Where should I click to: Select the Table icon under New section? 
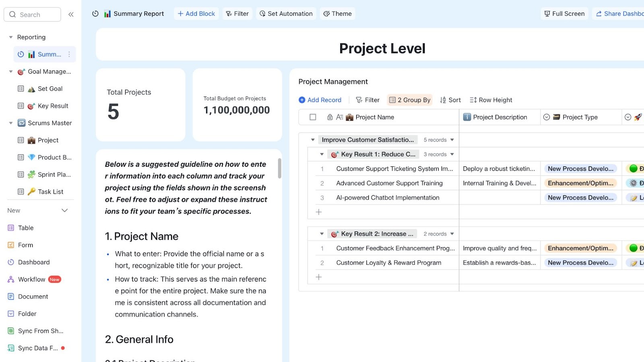(10, 228)
